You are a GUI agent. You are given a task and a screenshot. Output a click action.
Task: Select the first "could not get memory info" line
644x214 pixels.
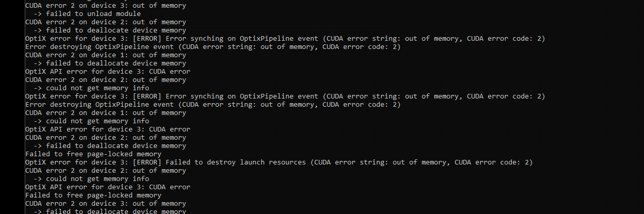[97, 88]
